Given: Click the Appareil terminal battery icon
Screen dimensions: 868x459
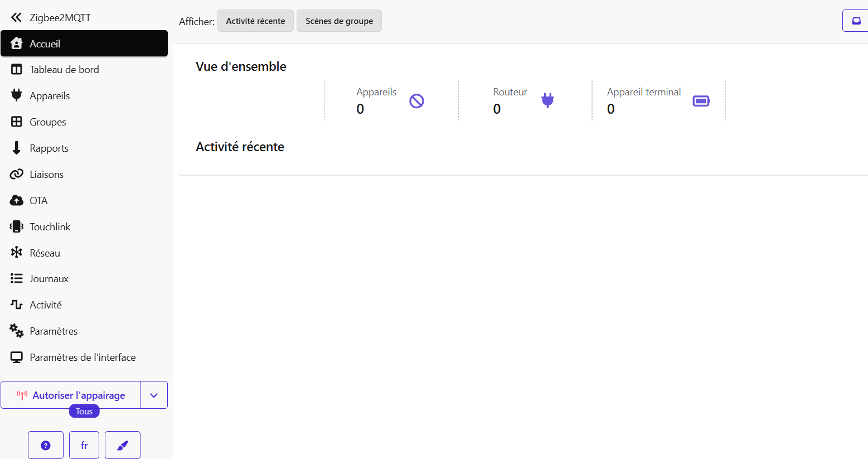Looking at the screenshot, I should pos(701,101).
